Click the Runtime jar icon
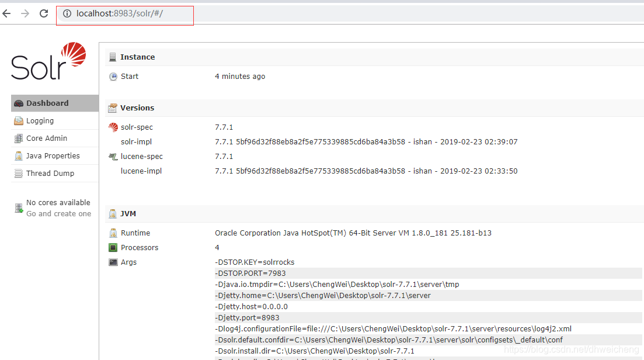Viewport: 644px width, 360px height. pos(113,233)
